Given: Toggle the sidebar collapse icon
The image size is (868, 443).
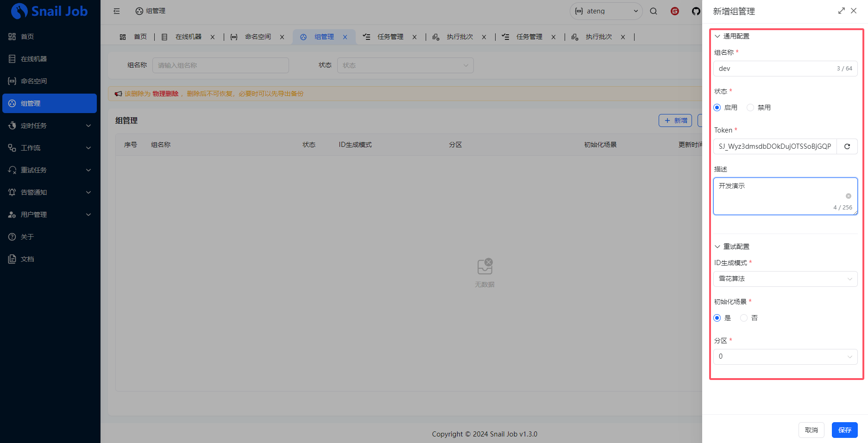Looking at the screenshot, I should pyautogui.click(x=117, y=11).
